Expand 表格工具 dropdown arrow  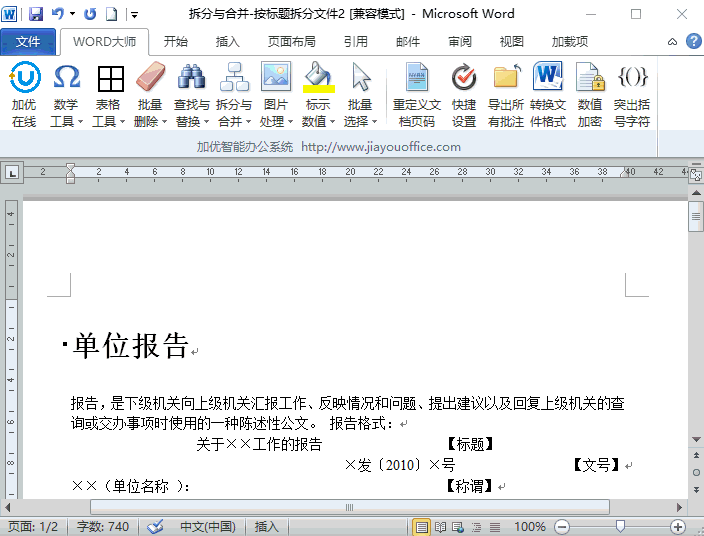click(x=122, y=122)
